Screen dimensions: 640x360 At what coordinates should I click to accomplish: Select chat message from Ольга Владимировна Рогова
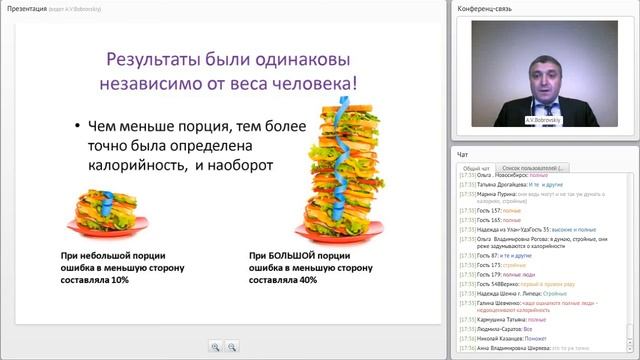[533, 242]
